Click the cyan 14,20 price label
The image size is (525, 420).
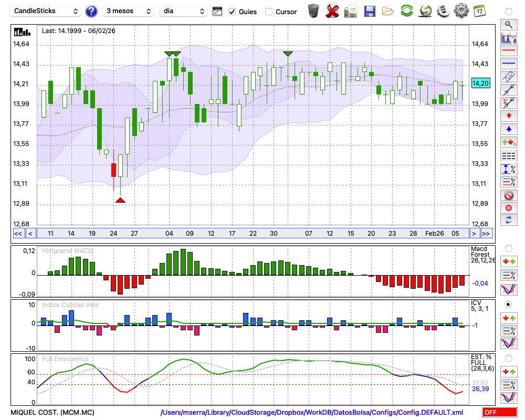point(480,83)
